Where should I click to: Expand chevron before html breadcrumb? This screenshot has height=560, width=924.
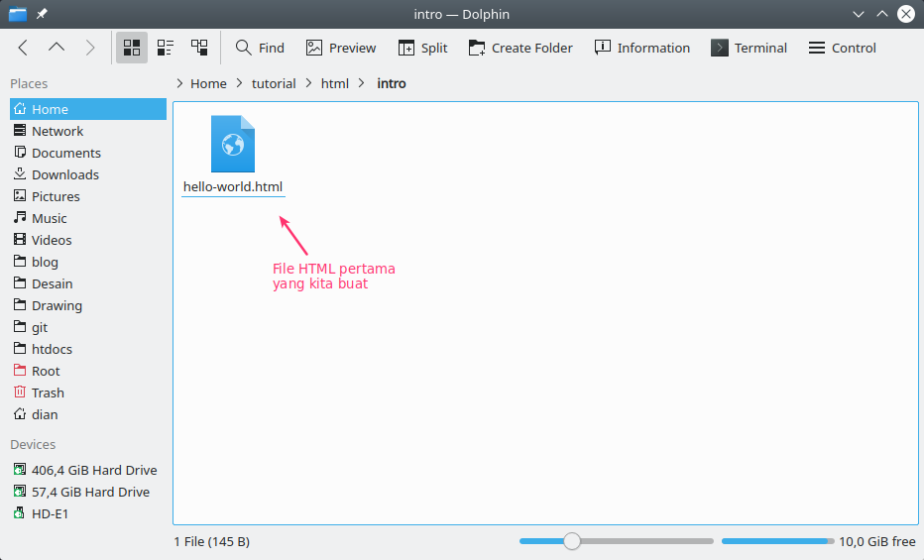pyautogui.click(x=308, y=83)
